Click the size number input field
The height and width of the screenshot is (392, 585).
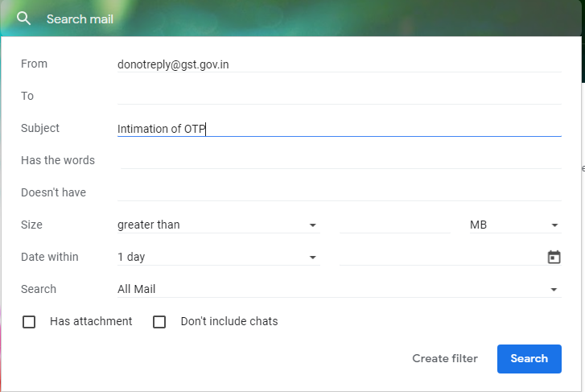[x=394, y=225]
